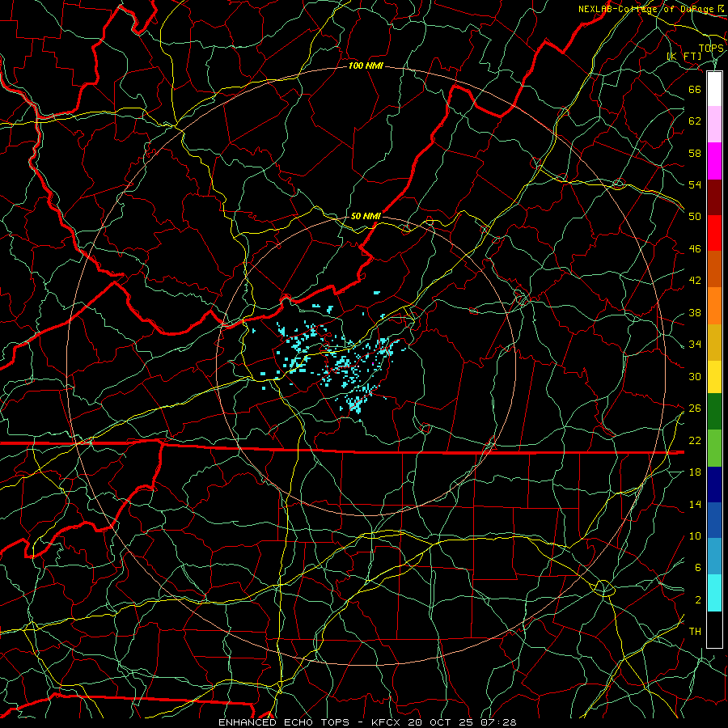Image resolution: width=728 pixels, height=728 pixels.
Task: Click the black threshold swatch at legend bottom
Action: (x=714, y=629)
